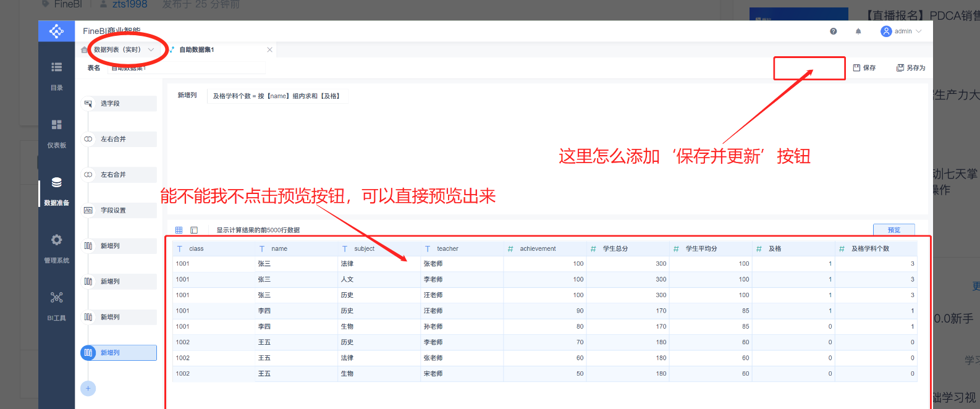Click the 及格学科个数 formula box
The height and width of the screenshot is (409, 980).
(x=276, y=96)
